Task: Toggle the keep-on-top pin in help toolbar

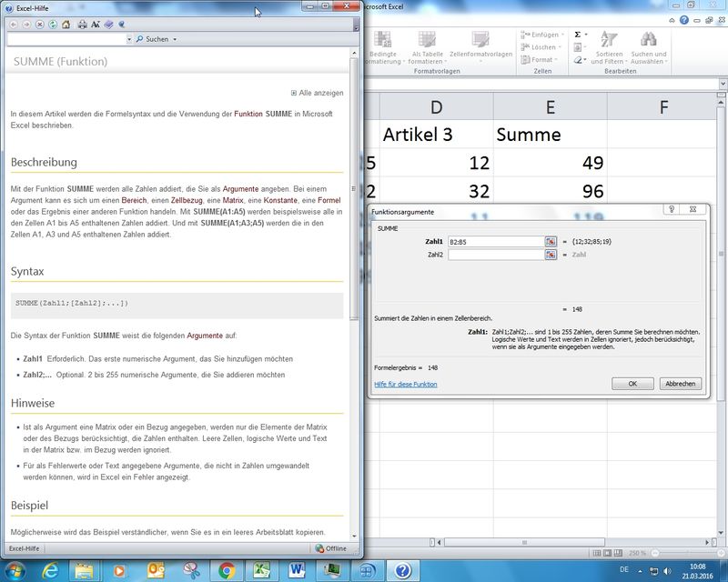Action: (x=122, y=25)
